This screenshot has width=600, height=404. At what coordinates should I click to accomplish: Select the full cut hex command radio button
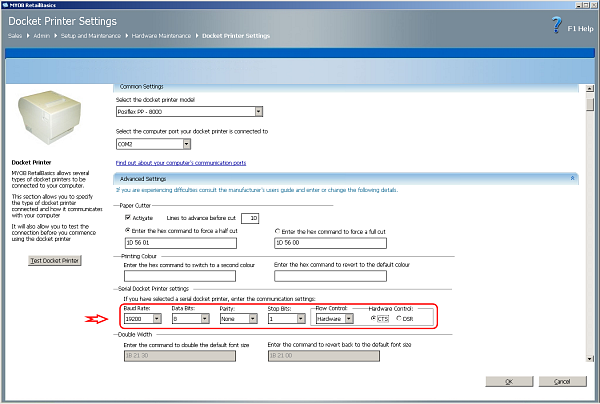click(277, 231)
